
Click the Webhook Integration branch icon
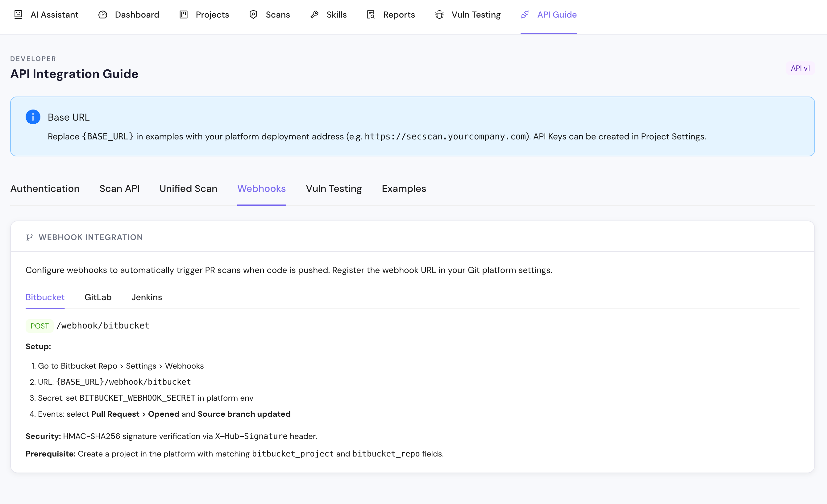pyautogui.click(x=30, y=238)
